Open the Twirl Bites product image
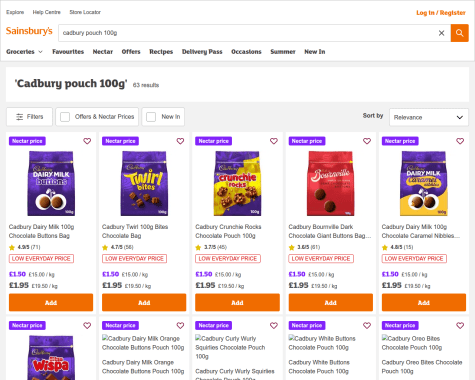This screenshot has width=475, height=380. coord(144,183)
